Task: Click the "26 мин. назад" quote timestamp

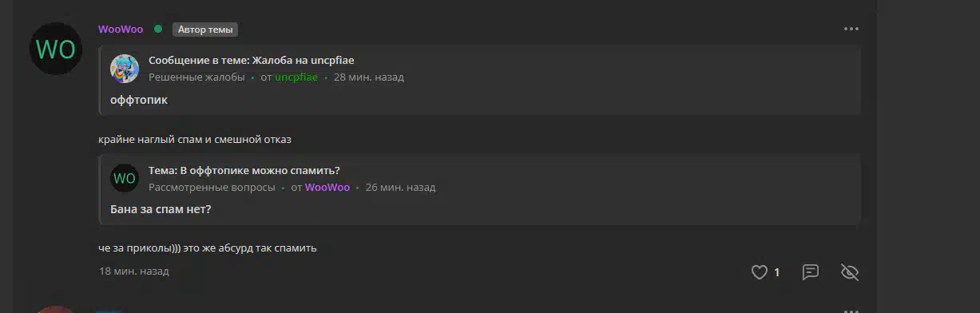Action: (x=401, y=187)
